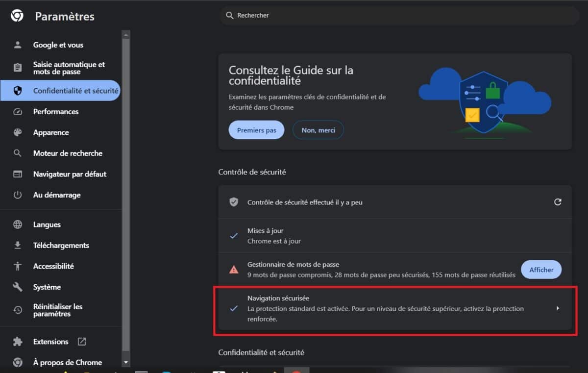588x373 pixels.
Task: Click sidebar scrollbar up arrow
Action: pos(126,34)
